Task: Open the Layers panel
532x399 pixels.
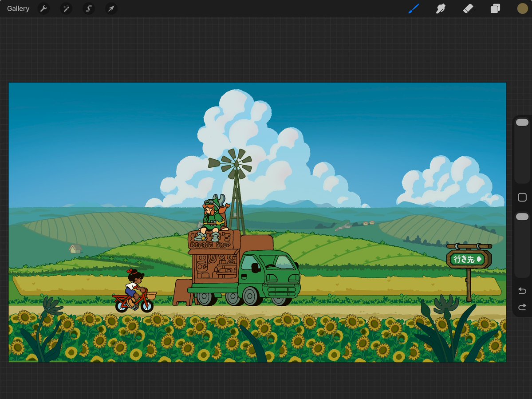Action: (x=496, y=8)
